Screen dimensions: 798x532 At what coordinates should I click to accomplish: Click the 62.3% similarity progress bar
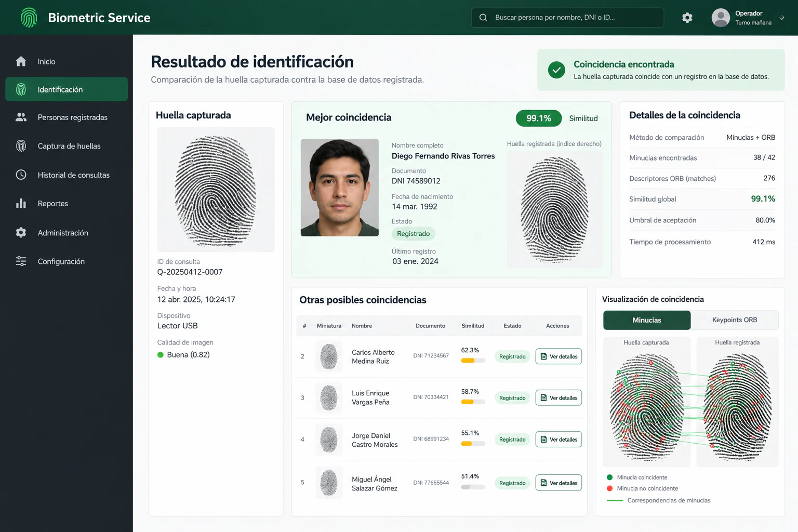pyautogui.click(x=473, y=361)
